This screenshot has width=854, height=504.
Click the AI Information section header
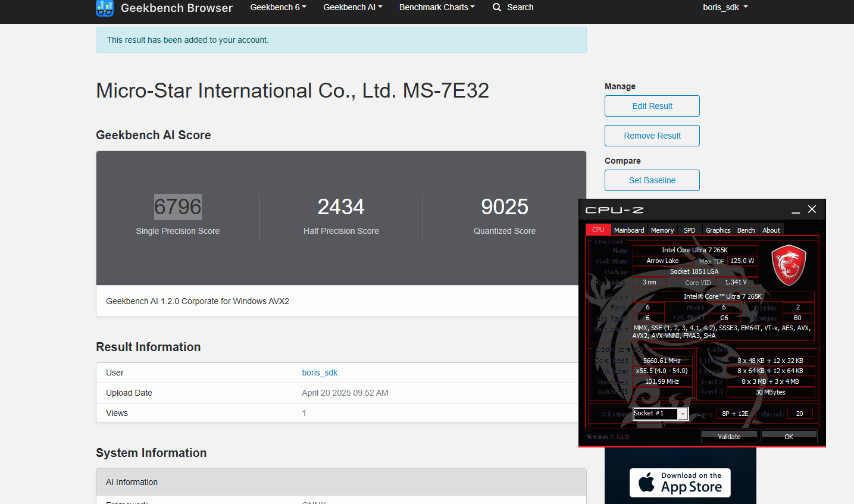click(x=341, y=482)
